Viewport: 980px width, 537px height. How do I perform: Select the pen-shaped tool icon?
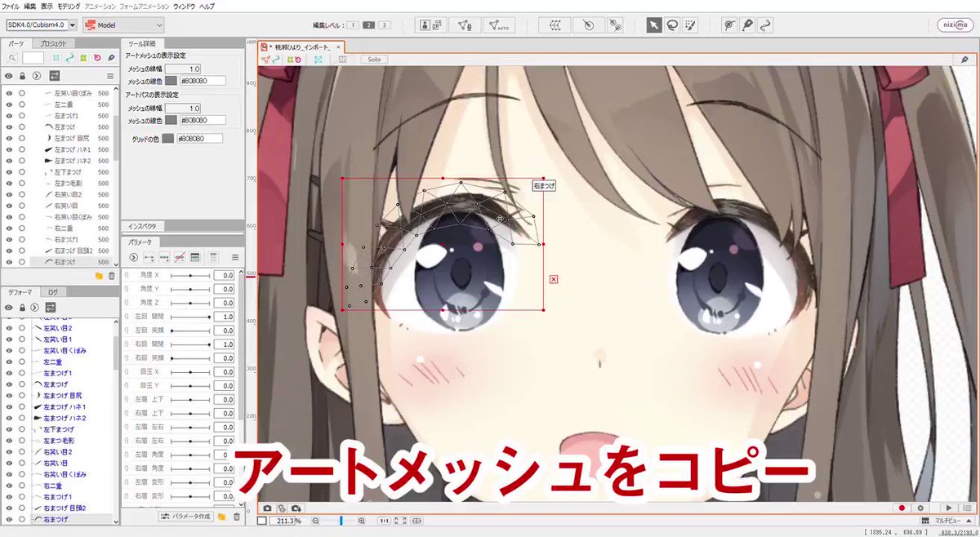coord(748,25)
